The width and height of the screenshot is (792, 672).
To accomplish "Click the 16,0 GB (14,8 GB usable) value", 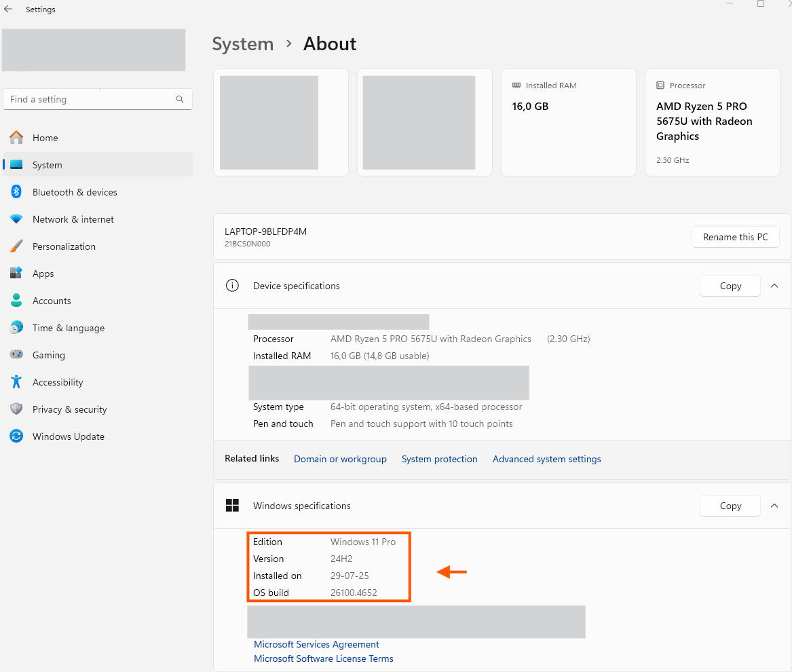I will (x=380, y=356).
